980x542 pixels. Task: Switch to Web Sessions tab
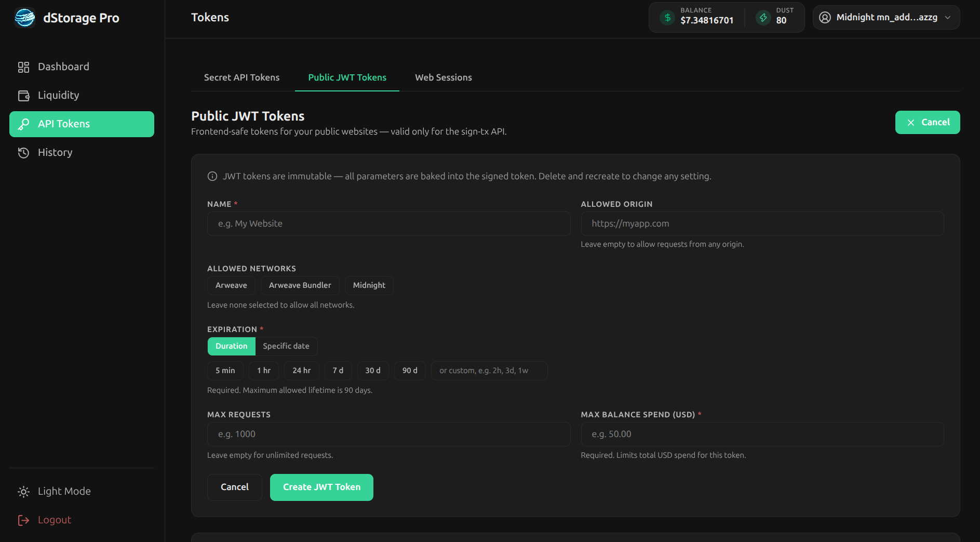444,77
